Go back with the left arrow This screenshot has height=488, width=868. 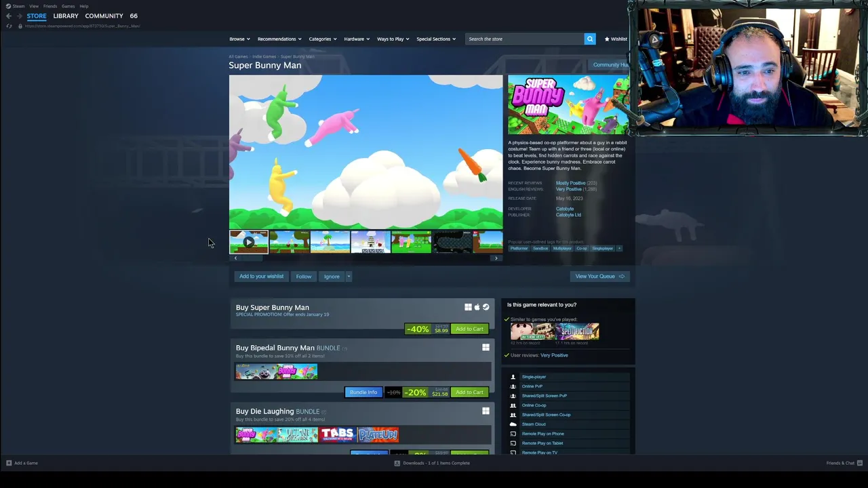pyautogui.click(x=8, y=16)
